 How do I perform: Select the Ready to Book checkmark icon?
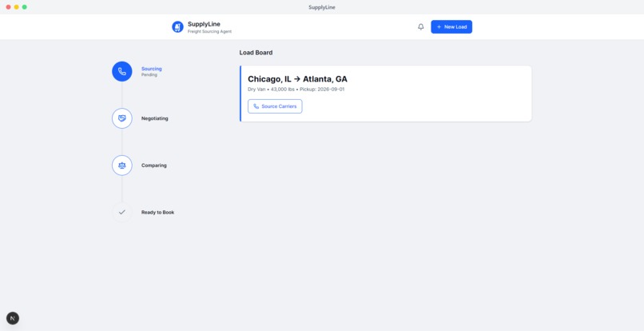[122, 212]
